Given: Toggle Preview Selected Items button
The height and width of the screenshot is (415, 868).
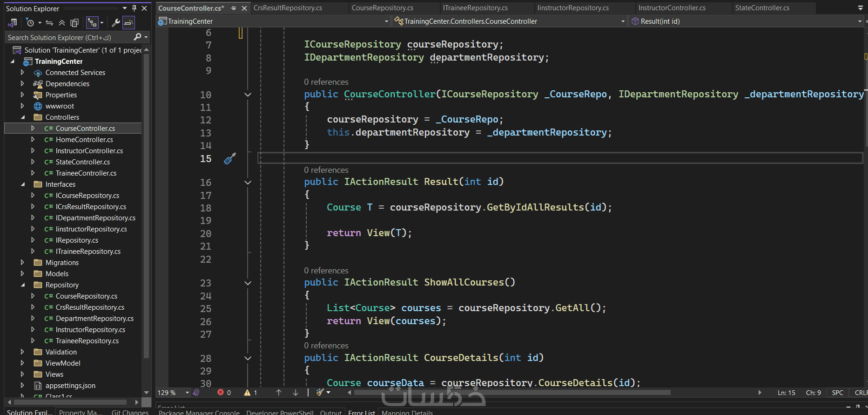Looking at the screenshot, I should click(129, 23).
